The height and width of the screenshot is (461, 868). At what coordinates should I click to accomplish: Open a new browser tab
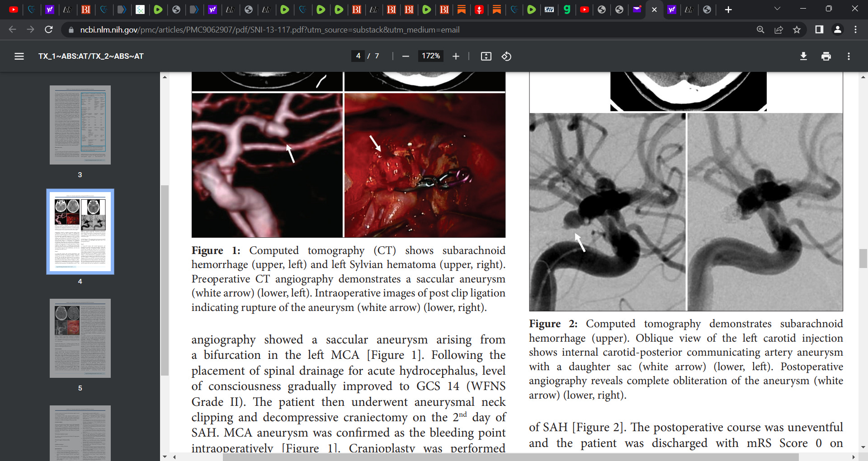[728, 9]
